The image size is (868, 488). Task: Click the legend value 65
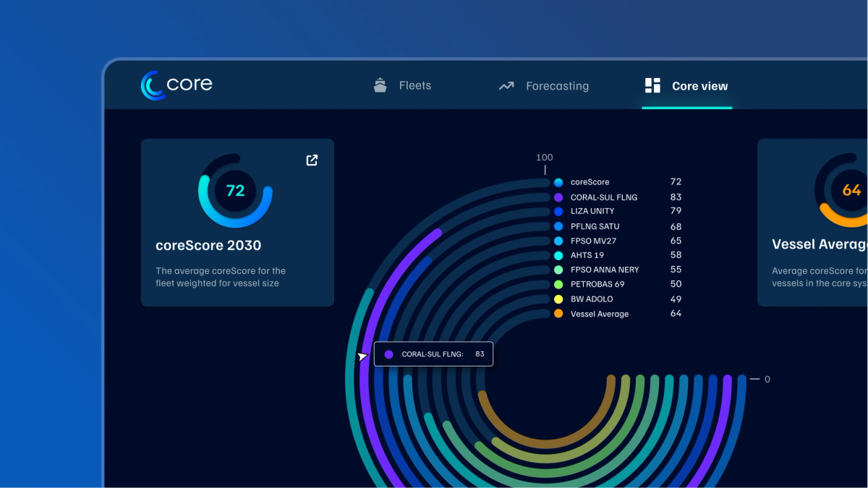[676, 241]
